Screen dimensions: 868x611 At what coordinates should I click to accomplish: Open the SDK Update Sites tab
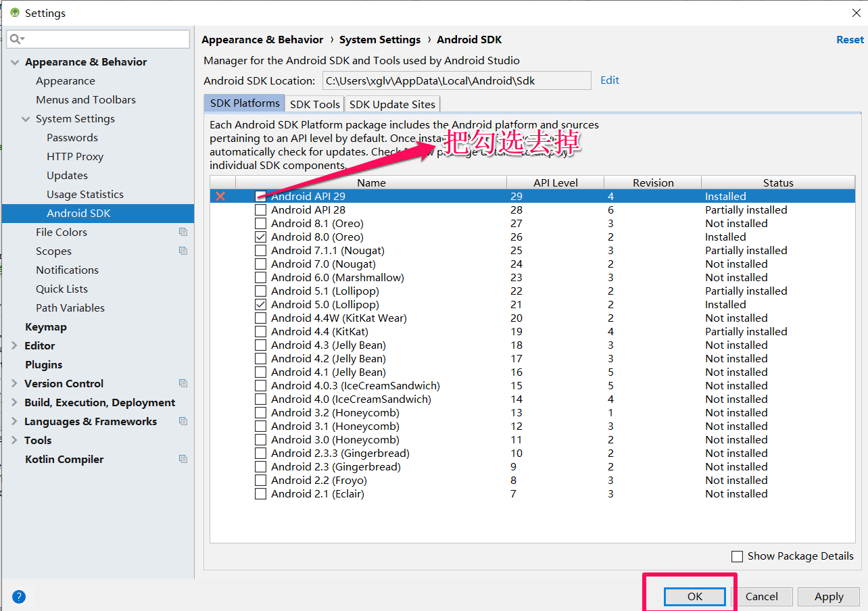pos(392,104)
